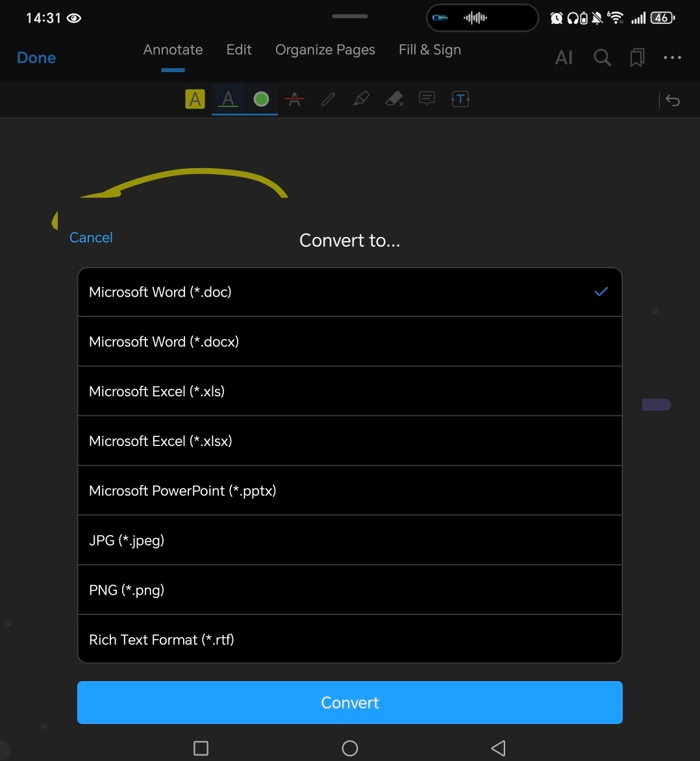The height and width of the screenshot is (761, 700).
Task: Undo the last annotation
Action: tap(673, 101)
